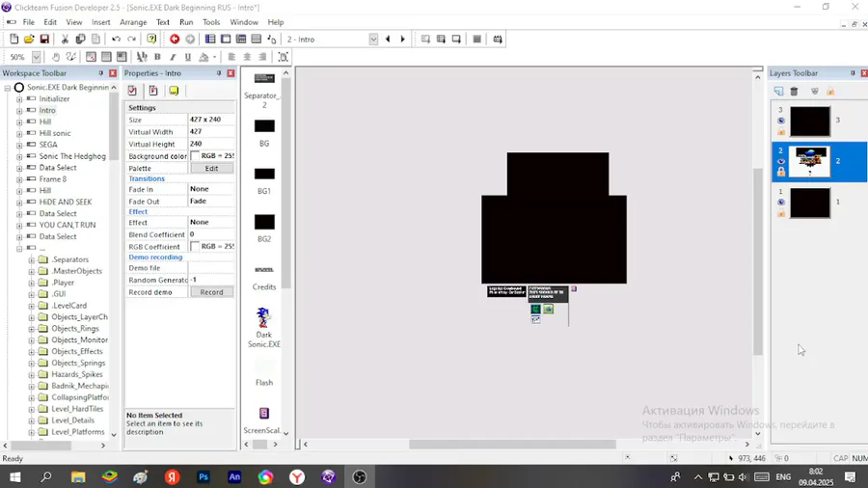Open the 50% zoom level dropdown
Viewport: 868px width, 488px height.
(x=36, y=57)
